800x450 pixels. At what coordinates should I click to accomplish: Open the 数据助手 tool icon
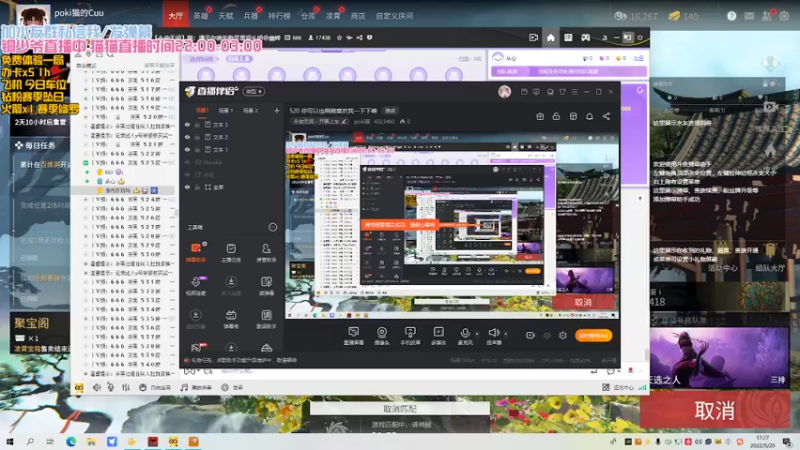click(x=266, y=319)
